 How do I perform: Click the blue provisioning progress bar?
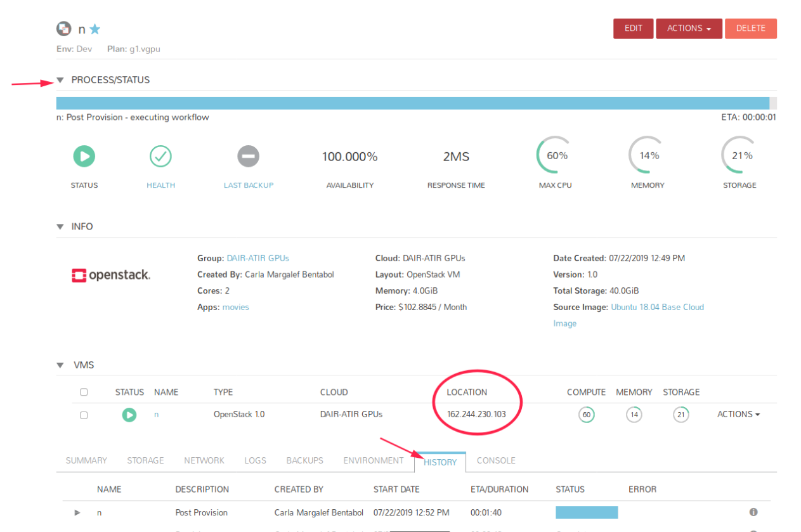click(412, 103)
